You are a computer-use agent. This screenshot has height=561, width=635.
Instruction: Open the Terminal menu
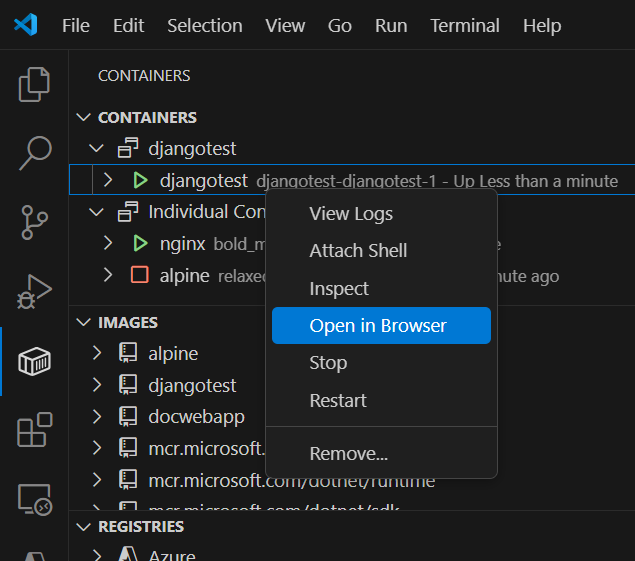[x=464, y=25]
